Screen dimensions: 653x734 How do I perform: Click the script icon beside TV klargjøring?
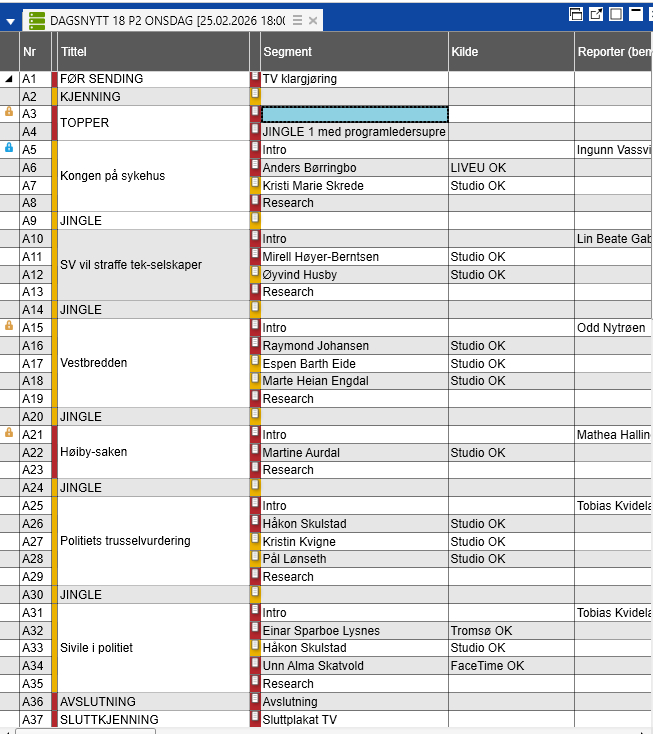coord(255,78)
